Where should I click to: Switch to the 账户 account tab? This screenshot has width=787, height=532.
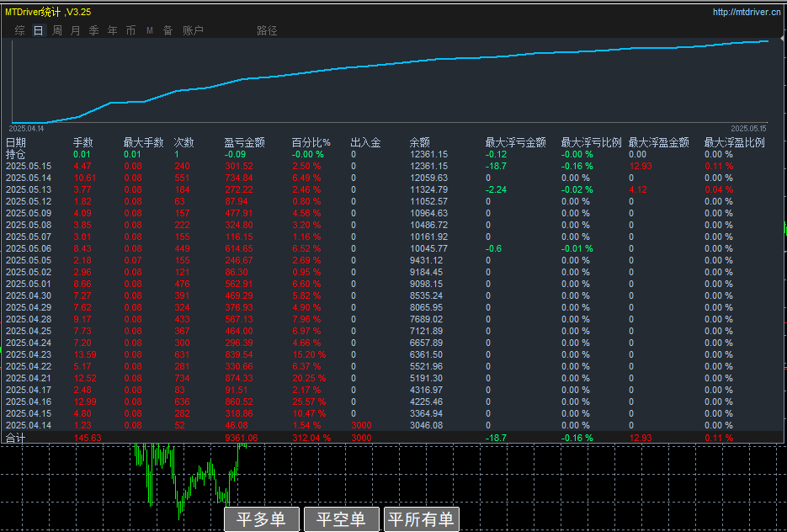tap(193, 30)
